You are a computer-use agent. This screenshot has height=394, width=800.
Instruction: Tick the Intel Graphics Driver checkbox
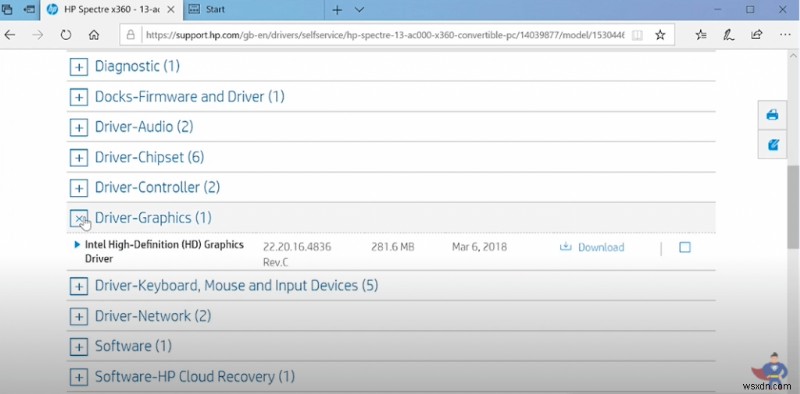click(x=685, y=248)
